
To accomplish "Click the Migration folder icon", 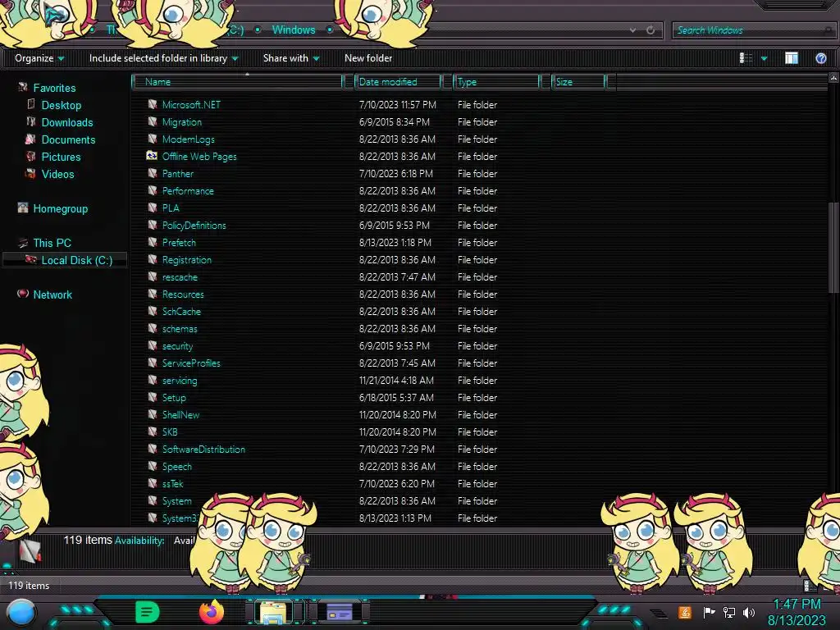I will (x=153, y=121).
